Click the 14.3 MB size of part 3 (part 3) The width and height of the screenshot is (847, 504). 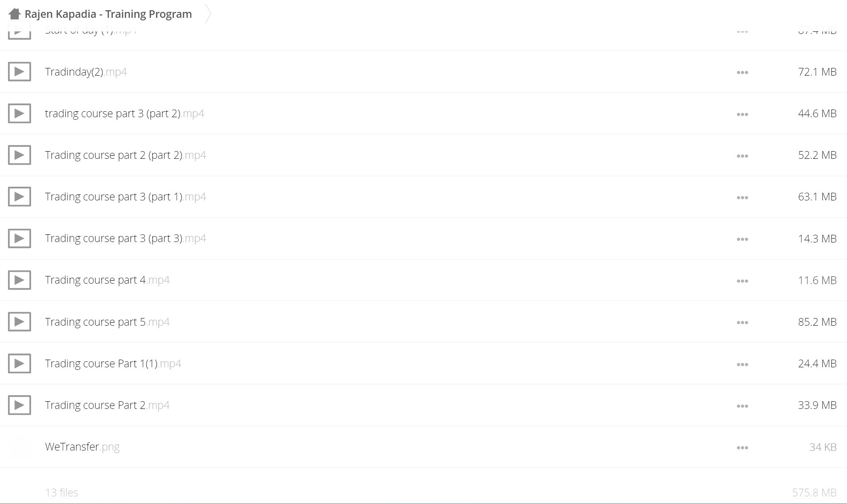coord(817,239)
